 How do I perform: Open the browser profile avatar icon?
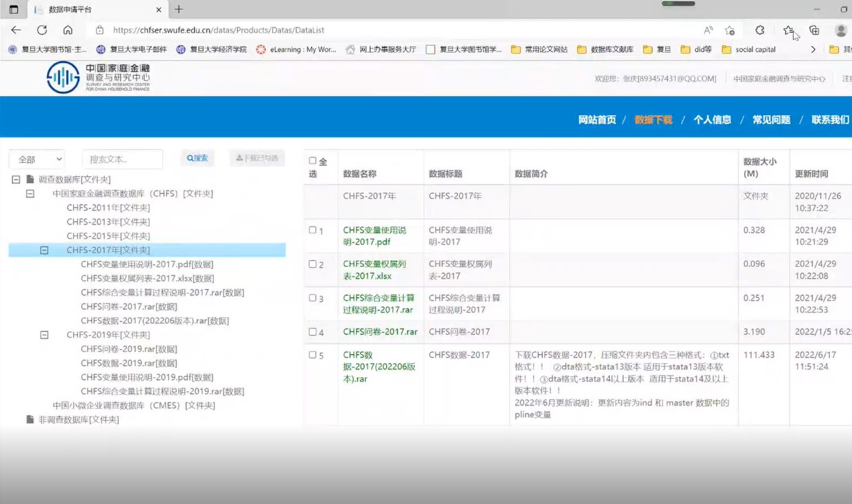pos(841,30)
